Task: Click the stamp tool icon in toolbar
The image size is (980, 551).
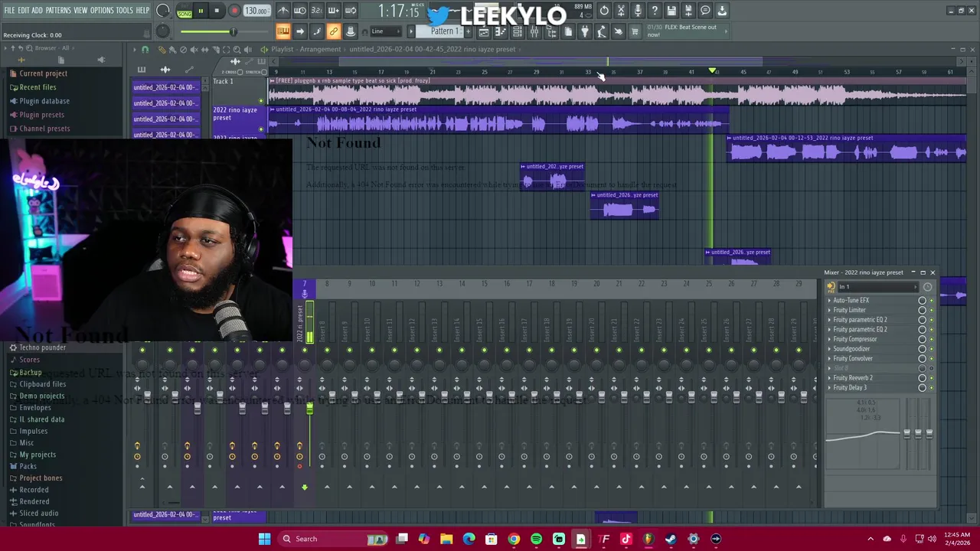Action: click(350, 31)
